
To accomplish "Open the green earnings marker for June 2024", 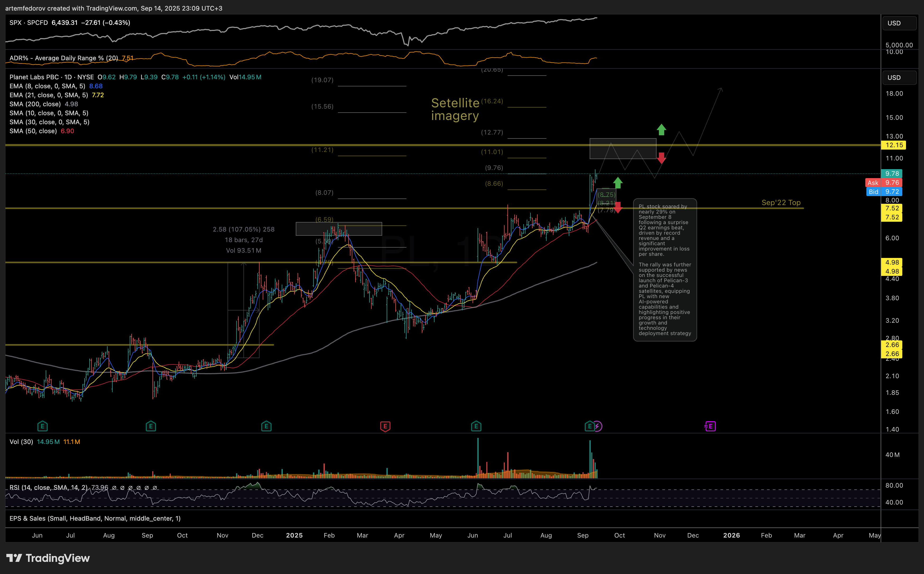I will [x=43, y=426].
